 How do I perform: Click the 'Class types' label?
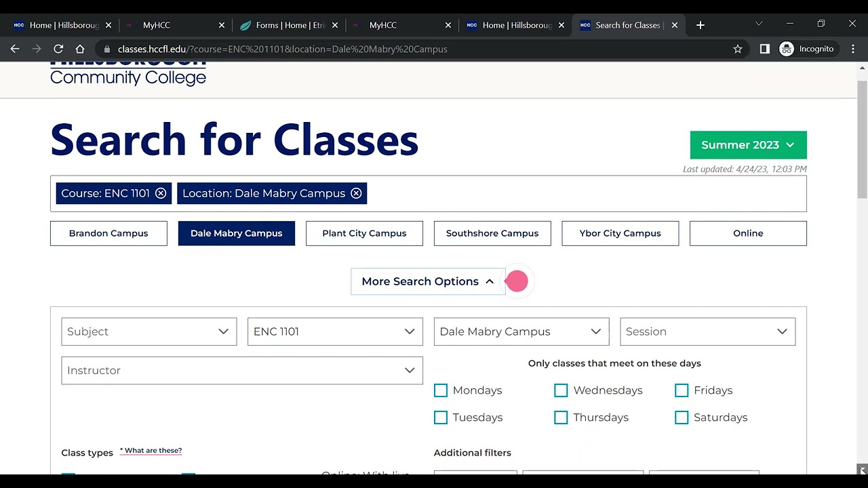click(x=87, y=453)
